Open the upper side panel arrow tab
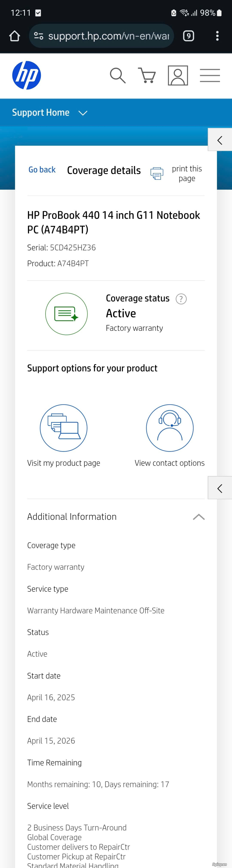 click(x=220, y=140)
